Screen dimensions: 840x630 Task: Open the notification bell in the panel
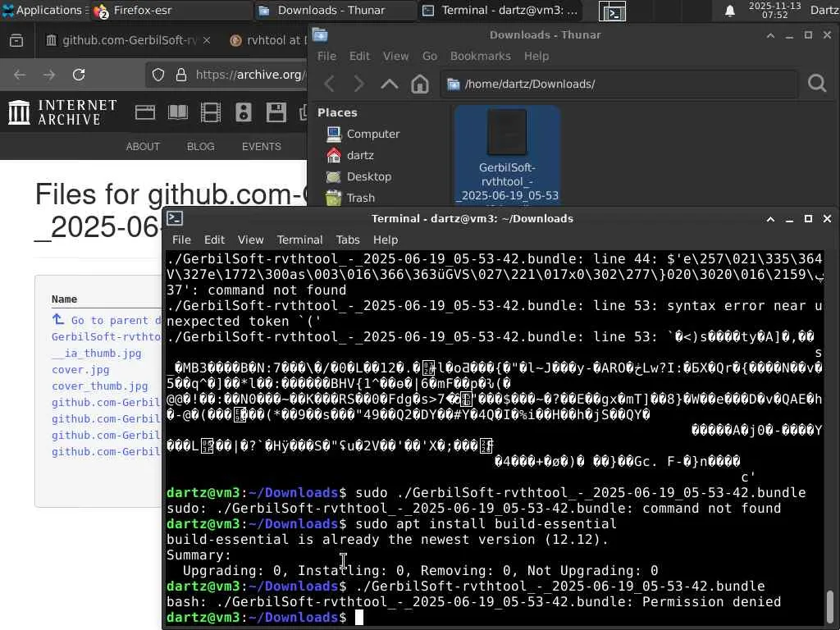tap(729, 11)
